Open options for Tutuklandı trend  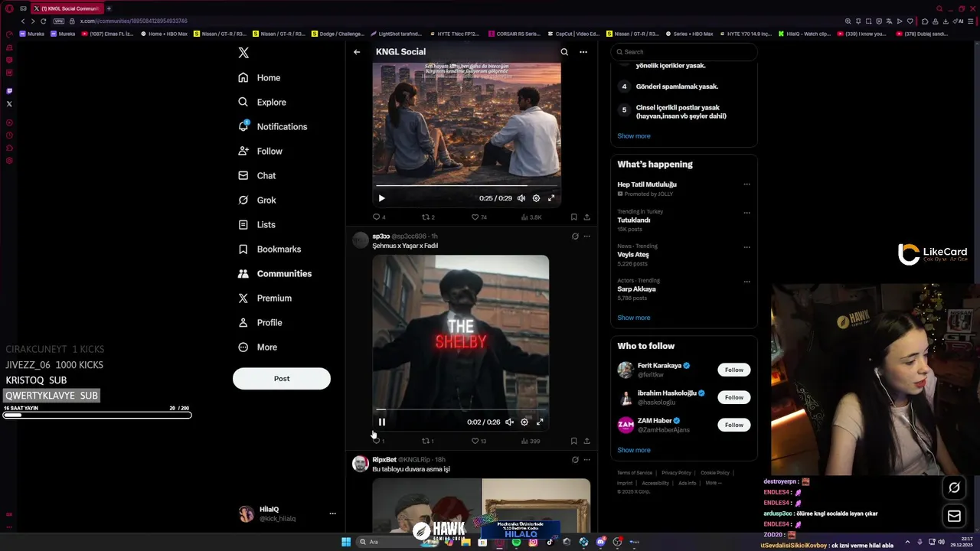click(746, 213)
